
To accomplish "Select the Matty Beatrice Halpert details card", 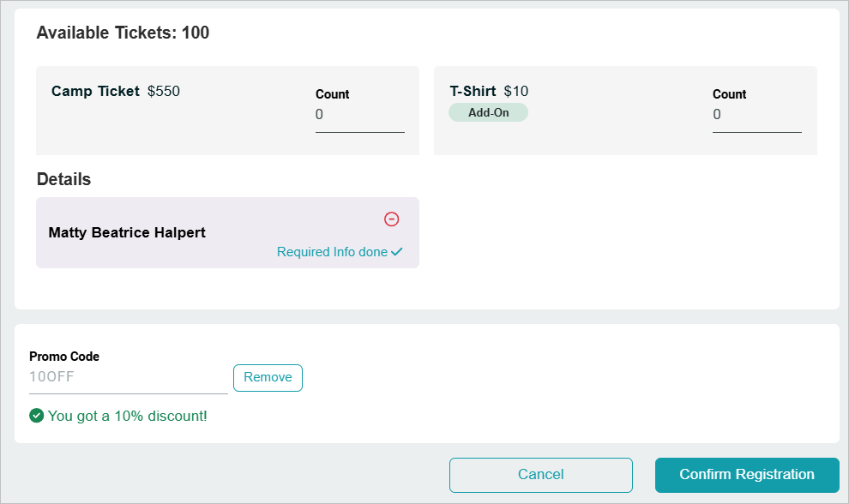I will (x=227, y=232).
